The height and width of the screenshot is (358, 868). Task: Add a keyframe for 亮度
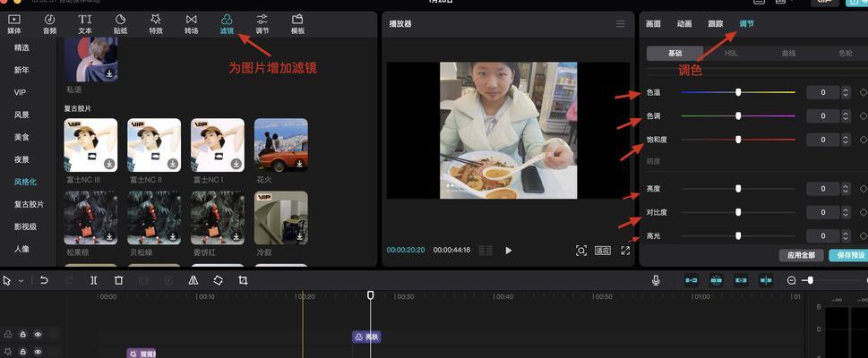(x=863, y=189)
